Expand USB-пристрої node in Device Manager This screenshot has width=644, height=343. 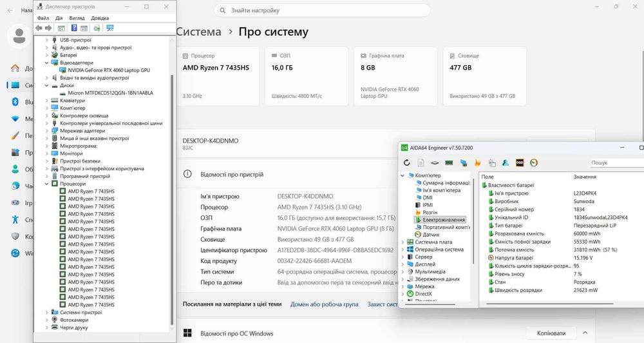[x=46, y=40]
